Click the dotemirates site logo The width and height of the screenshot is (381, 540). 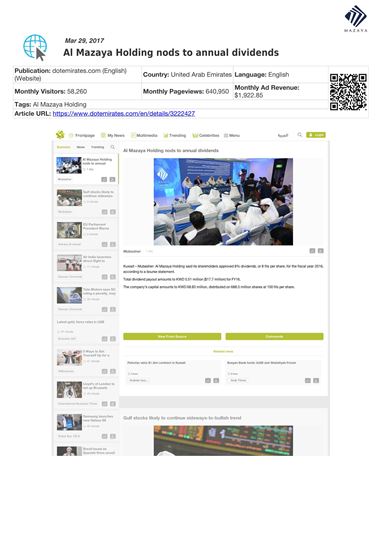pyautogui.click(x=60, y=135)
